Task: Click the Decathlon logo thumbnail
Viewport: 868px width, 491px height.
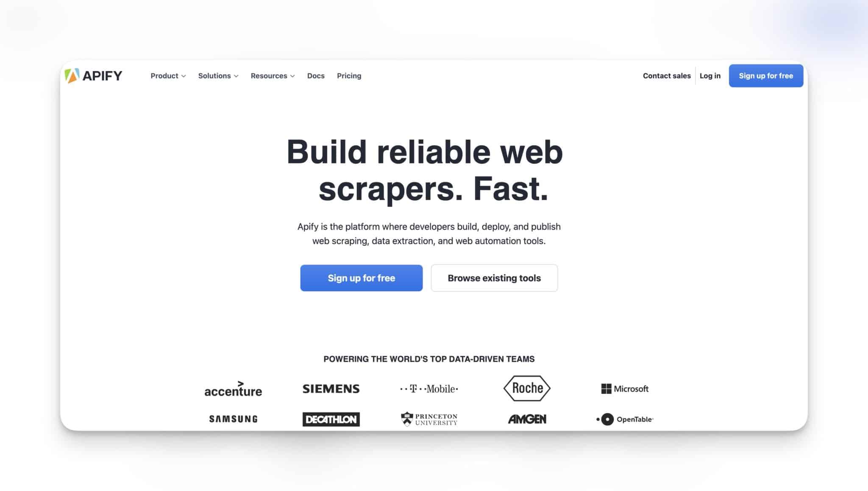Action: pyautogui.click(x=331, y=419)
